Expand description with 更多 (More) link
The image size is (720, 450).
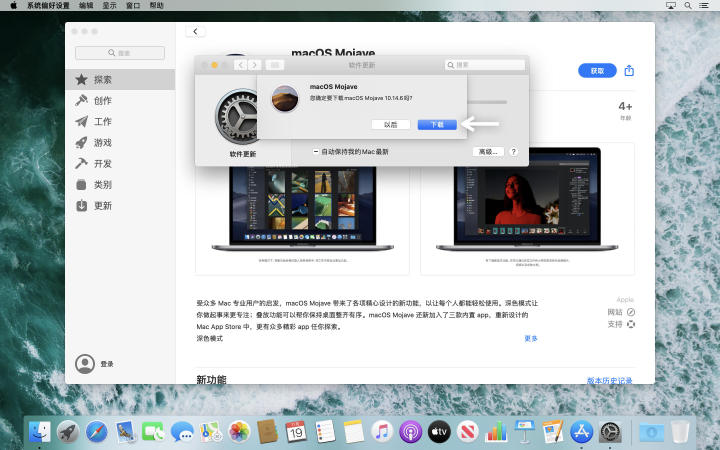coord(531,338)
